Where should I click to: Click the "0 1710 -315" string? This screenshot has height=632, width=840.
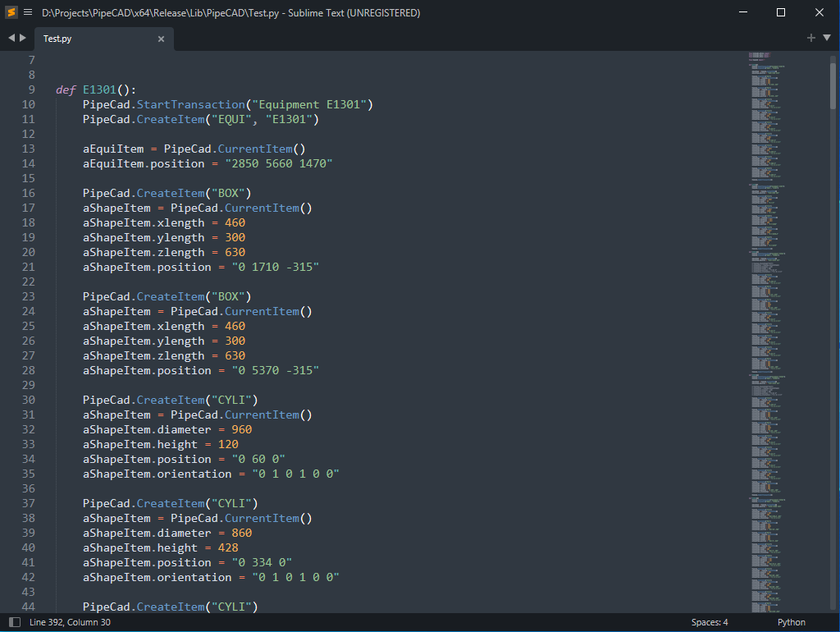[276, 267]
